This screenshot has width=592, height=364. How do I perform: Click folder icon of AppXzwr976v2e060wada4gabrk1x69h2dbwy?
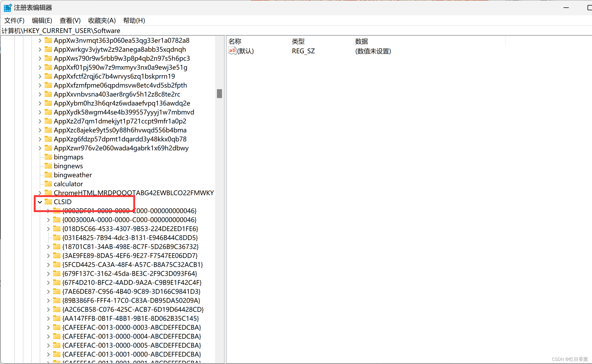click(48, 148)
